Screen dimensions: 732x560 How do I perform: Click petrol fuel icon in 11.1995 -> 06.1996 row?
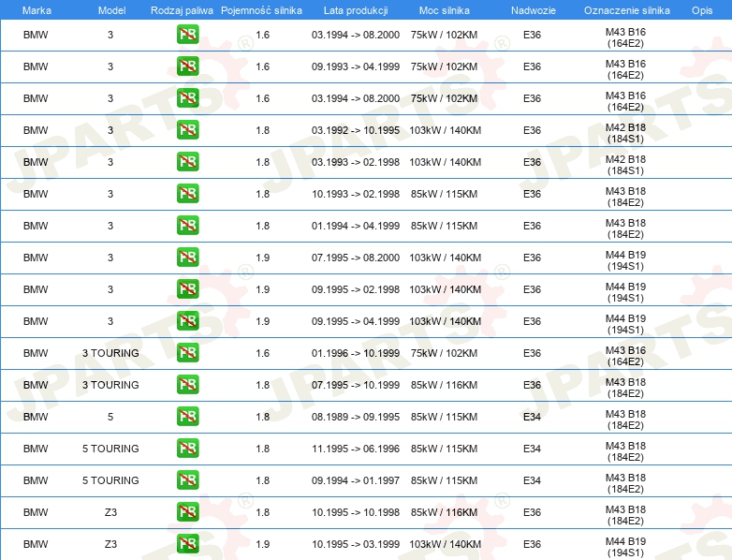[187, 448]
